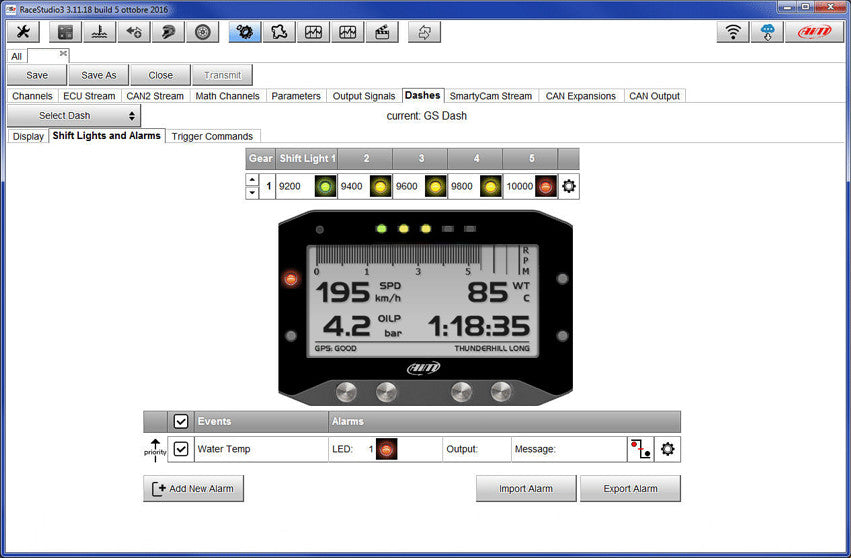The width and height of the screenshot is (851, 558).
Task: Click the red Shift Light 5 color swatch
Action: click(x=544, y=186)
